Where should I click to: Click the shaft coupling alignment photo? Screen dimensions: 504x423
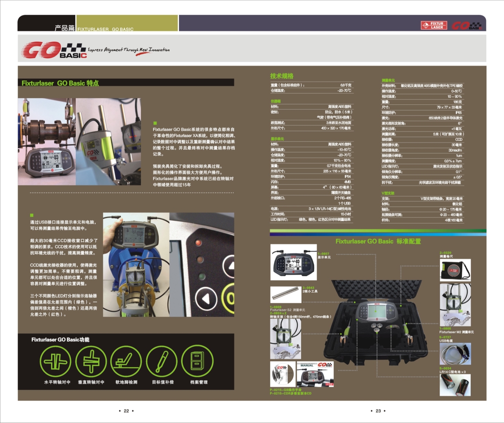coord(47,142)
